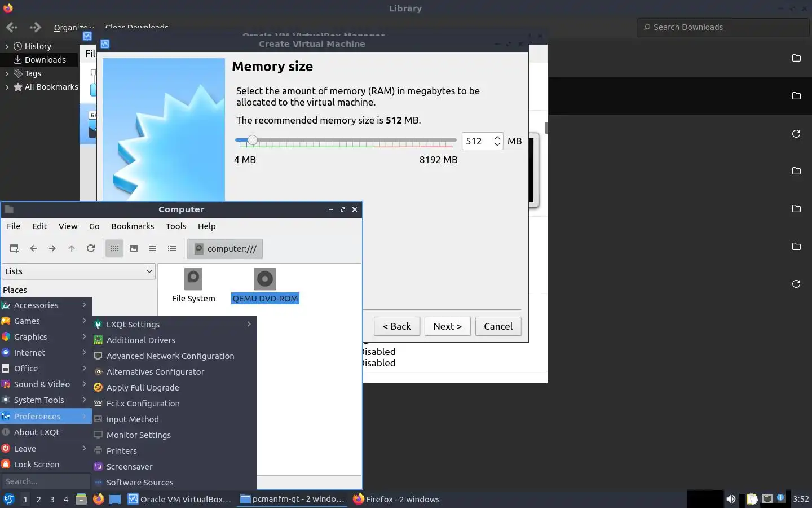Switch file manager to icon view
Screen dimensions: 812x508
pyautogui.click(x=114, y=248)
